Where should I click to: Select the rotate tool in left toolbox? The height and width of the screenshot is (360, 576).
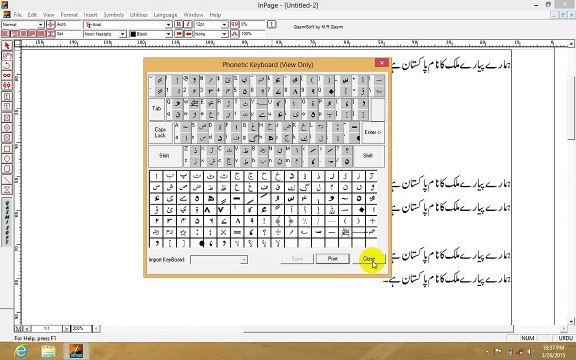coord(7,65)
